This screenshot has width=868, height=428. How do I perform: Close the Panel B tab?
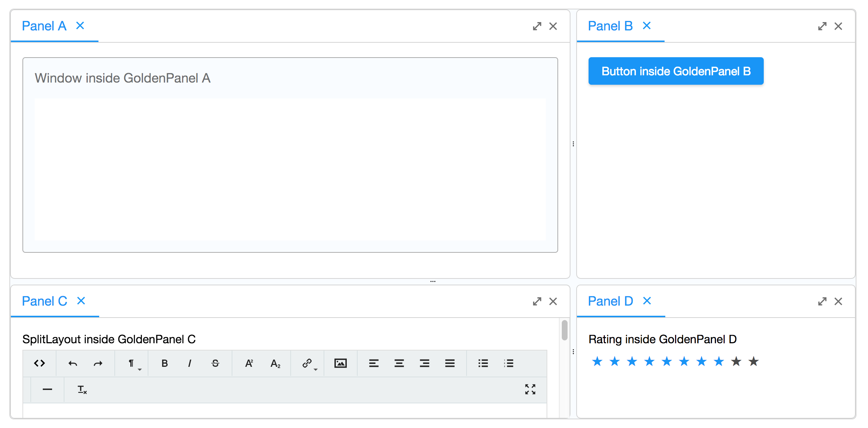(647, 26)
